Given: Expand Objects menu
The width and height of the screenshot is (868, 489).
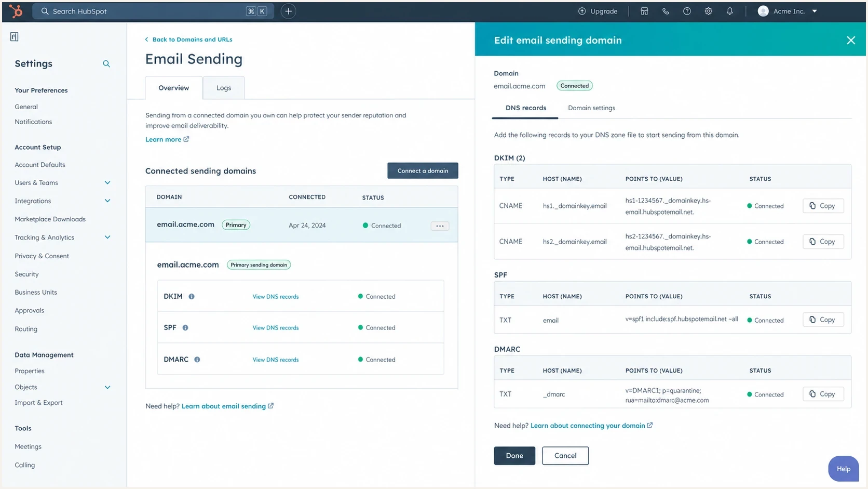Looking at the screenshot, I should [x=107, y=387].
